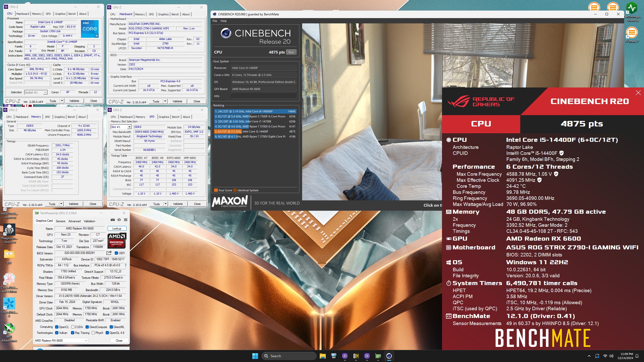The image size is (644, 362).
Task: Click the BIOS export share icon in GPU-Z
Action: coord(109,253)
